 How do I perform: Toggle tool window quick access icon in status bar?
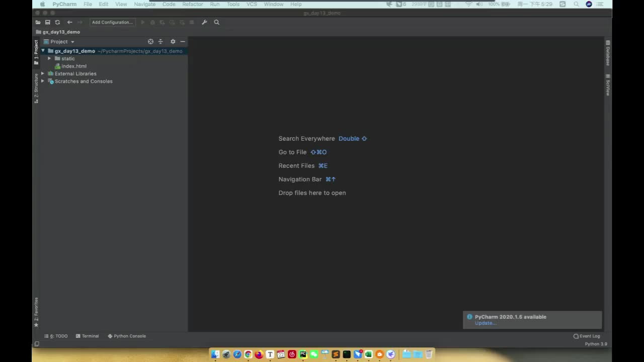point(37,344)
